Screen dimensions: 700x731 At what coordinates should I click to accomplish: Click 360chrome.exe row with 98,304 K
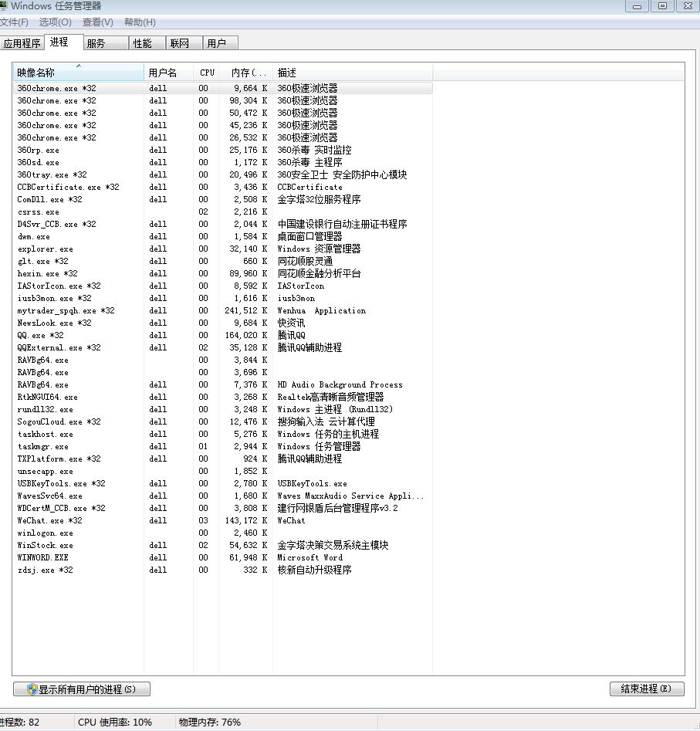click(x=223, y=100)
